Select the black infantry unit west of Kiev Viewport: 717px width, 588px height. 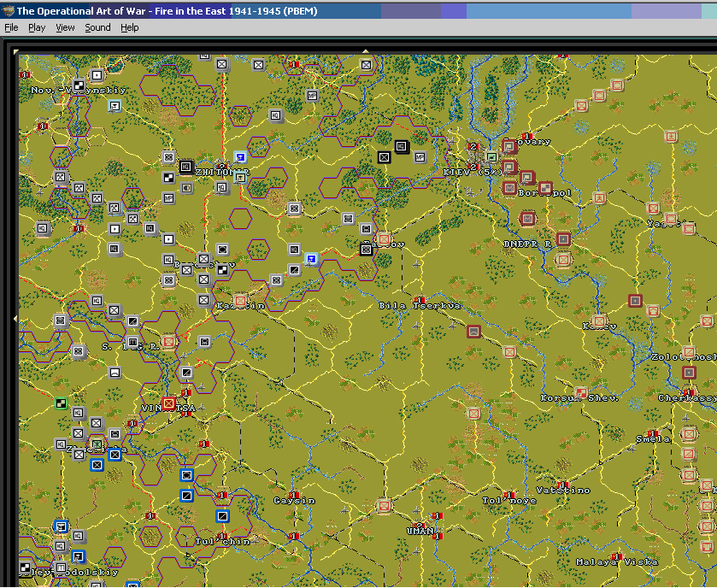point(384,157)
